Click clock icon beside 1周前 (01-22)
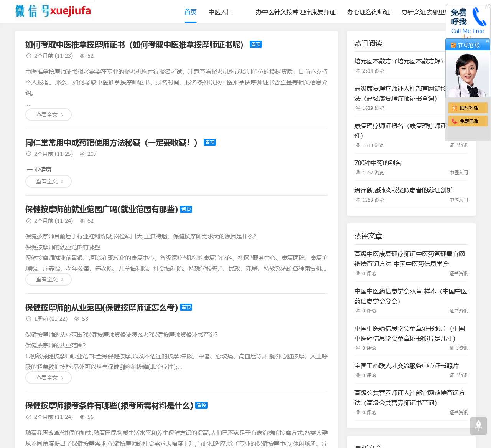The height and width of the screenshot is (448, 491). pos(29,319)
